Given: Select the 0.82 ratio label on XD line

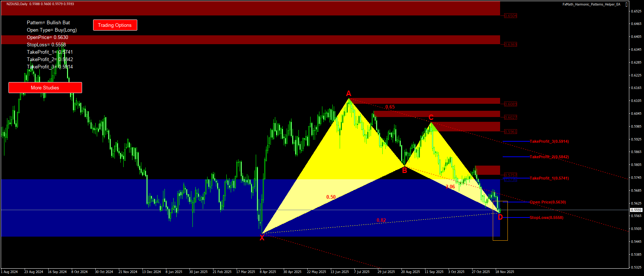Looking at the screenshot, I should point(381,220).
